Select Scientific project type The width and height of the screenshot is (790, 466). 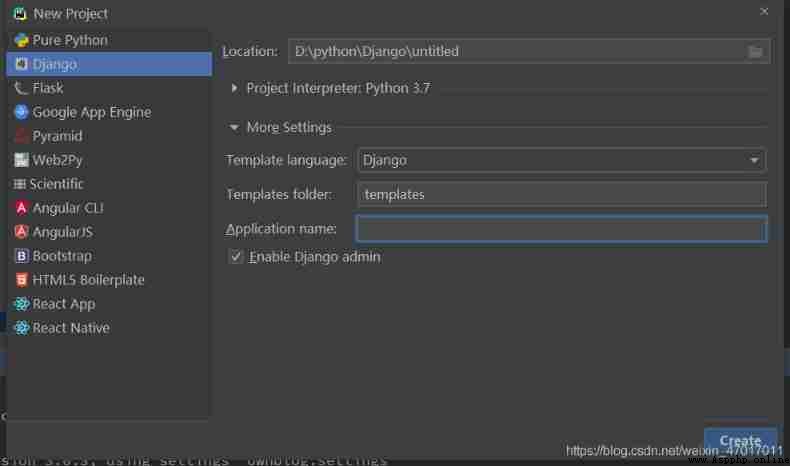coord(109,184)
